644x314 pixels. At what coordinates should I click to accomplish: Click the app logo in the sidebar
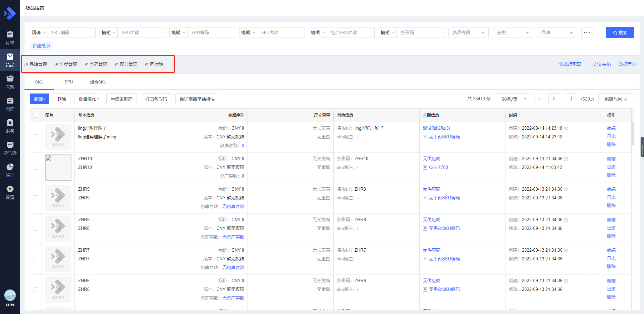(10, 13)
